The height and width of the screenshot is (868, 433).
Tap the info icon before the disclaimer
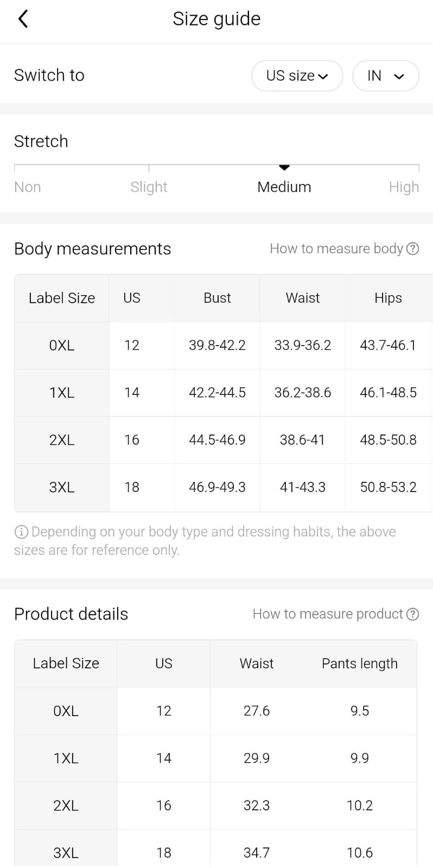(x=21, y=532)
